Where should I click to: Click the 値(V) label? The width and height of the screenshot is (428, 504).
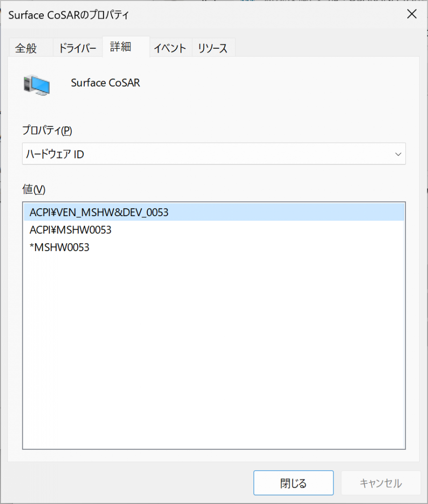(34, 189)
